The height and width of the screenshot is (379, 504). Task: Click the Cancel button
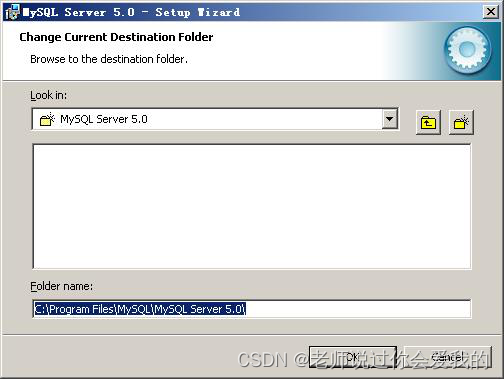point(448,357)
